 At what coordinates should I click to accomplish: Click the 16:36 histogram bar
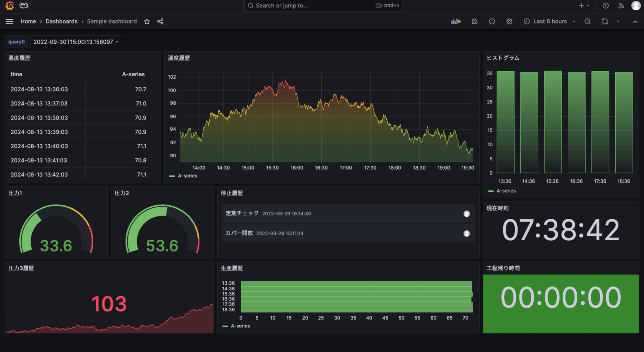(x=576, y=123)
